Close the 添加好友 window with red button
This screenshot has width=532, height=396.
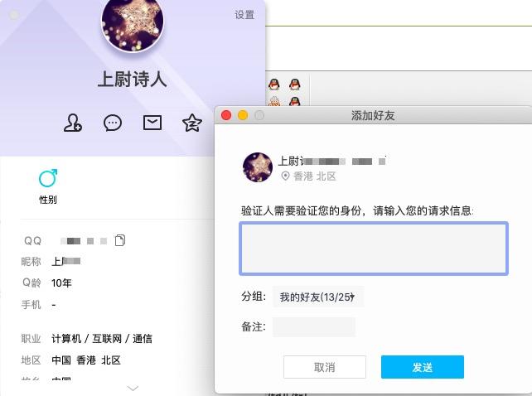[226, 115]
